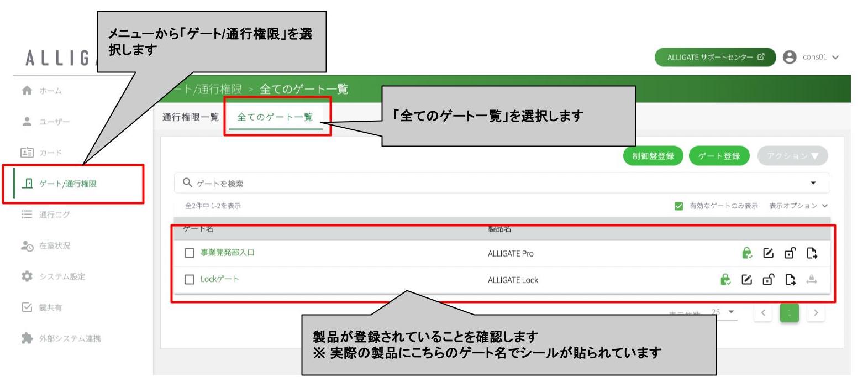This screenshot has height=392, width=868.
Task: Click the checkmark icon beside 鍵共有
Action: click(27, 307)
